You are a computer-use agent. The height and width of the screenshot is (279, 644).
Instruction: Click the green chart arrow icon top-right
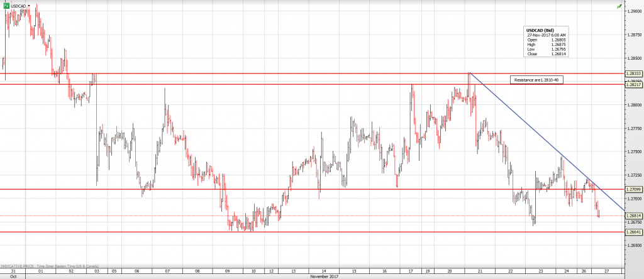coord(619,5)
